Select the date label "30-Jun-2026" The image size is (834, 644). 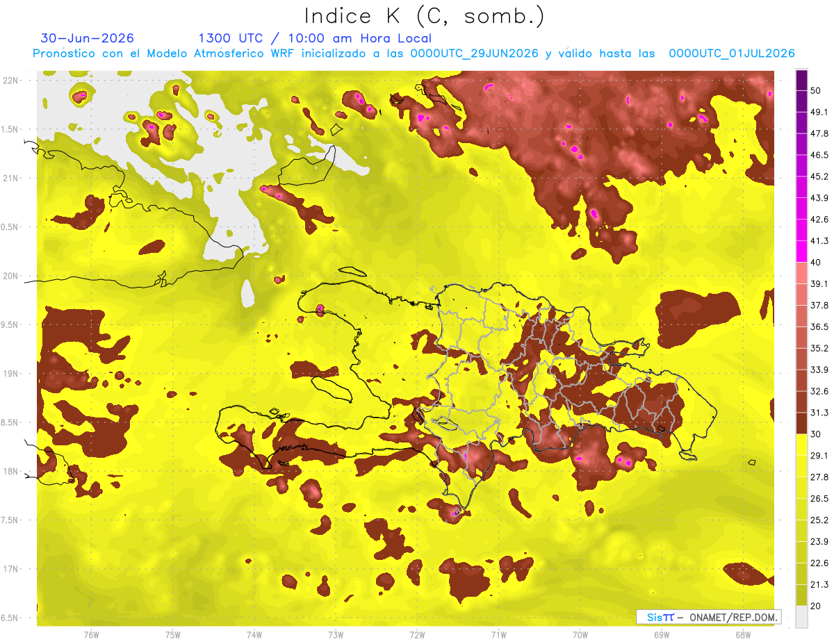(x=88, y=38)
